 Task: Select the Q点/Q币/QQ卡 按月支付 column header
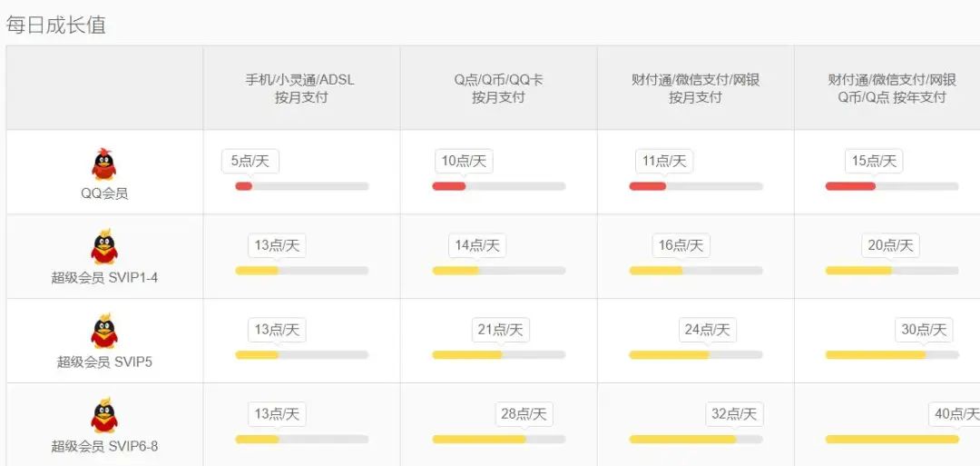pyautogui.click(x=498, y=88)
